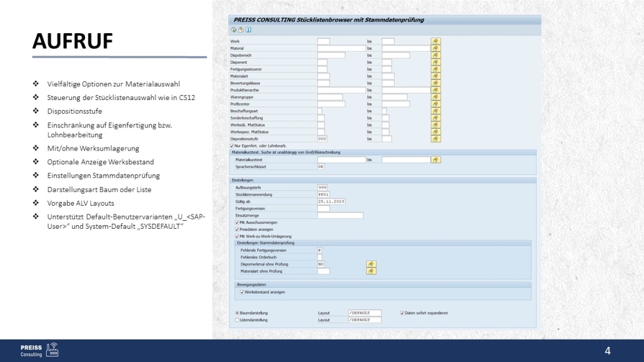Screen dimensions: 644x362
Task: Disable the Werksbestand anzeigen checkbox
Action: [242, 292]
